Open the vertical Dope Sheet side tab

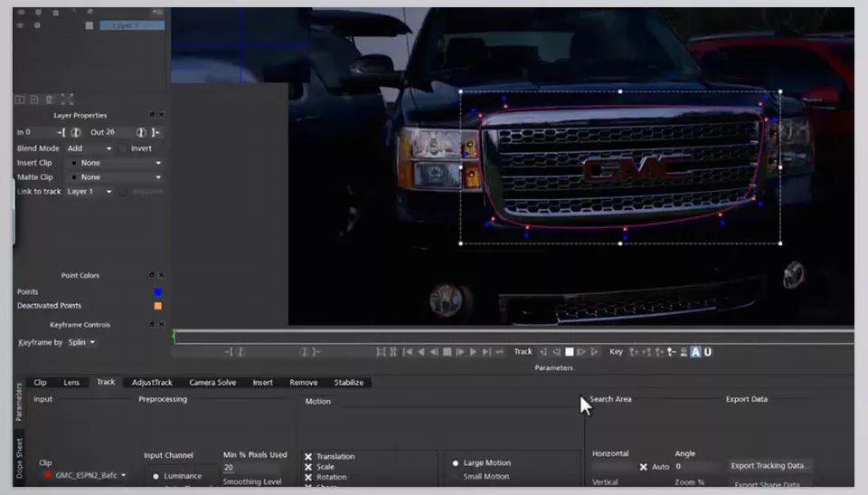[x=19, y=459]
